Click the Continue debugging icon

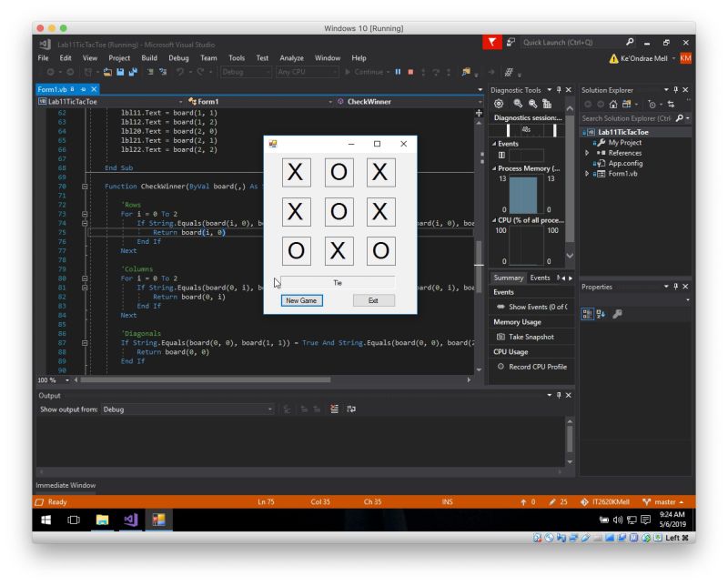click(x=348, y=72)
